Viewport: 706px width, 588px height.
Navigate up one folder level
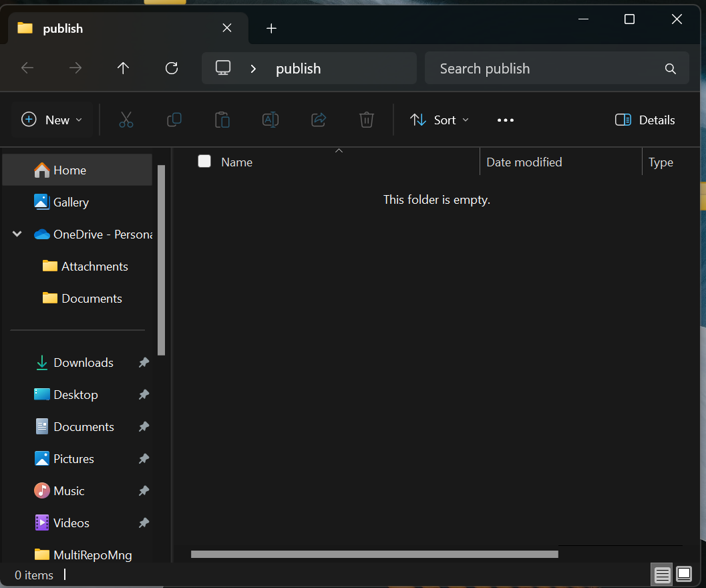click(x=123, y=67)
